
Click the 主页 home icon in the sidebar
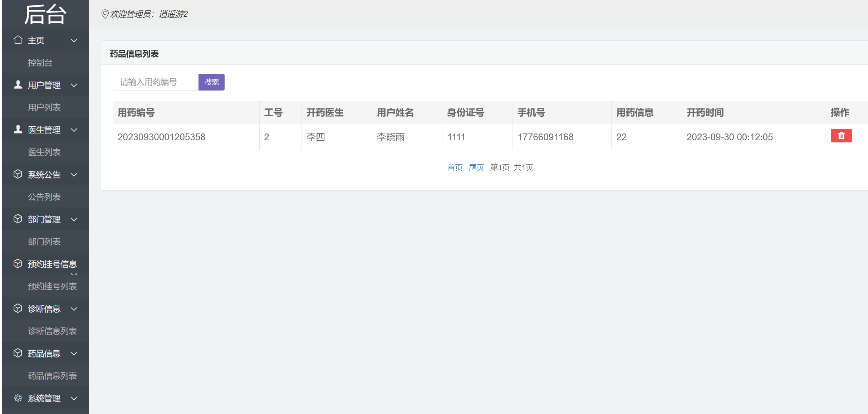pos(18,40)
